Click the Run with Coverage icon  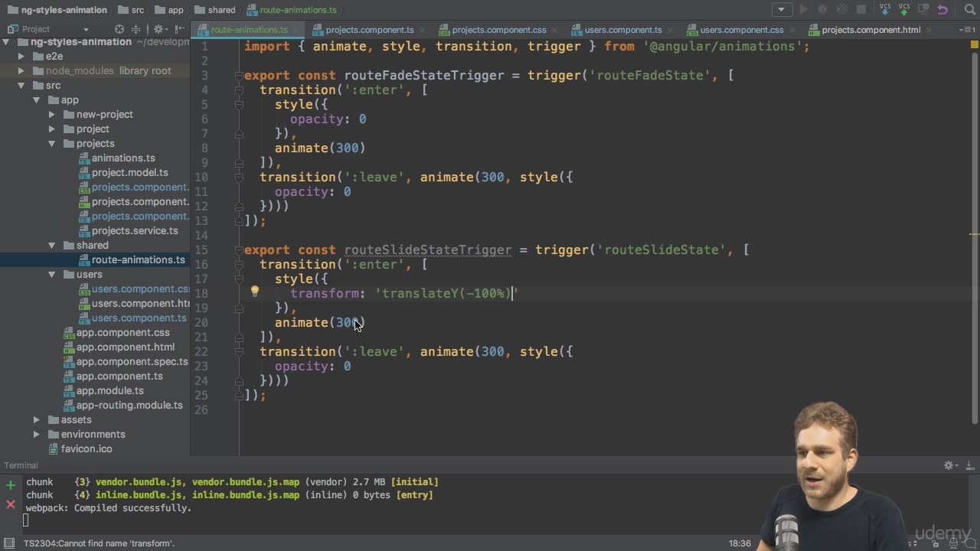point(842,10)
